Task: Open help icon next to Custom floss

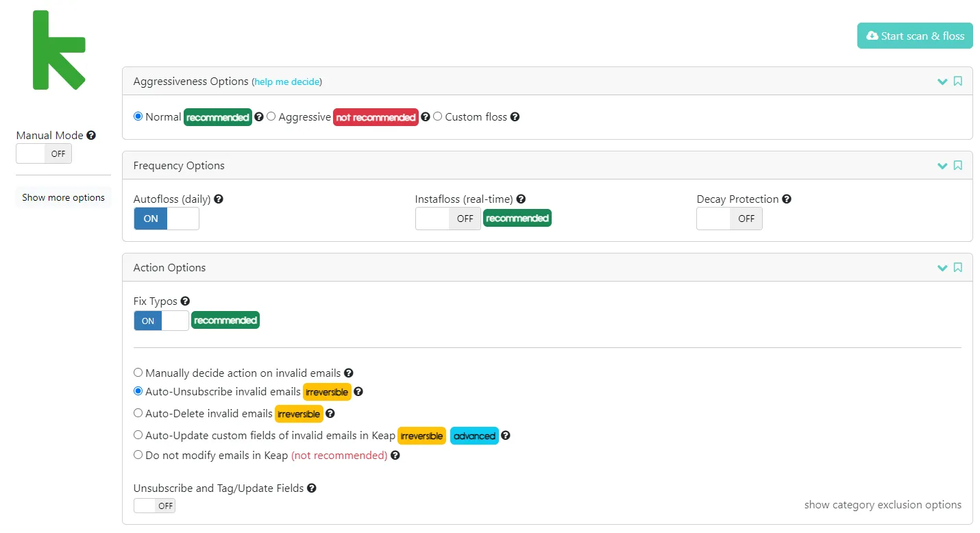Action: [515, 117]
